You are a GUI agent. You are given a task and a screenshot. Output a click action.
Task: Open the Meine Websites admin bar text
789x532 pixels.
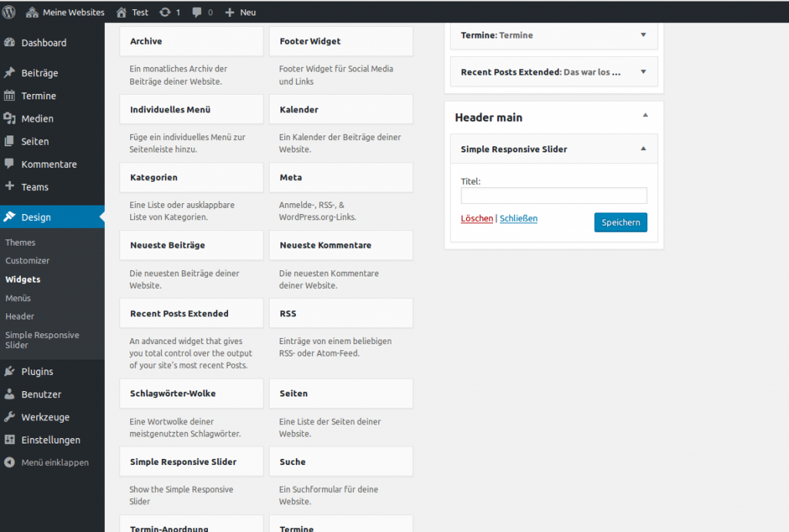73,12
